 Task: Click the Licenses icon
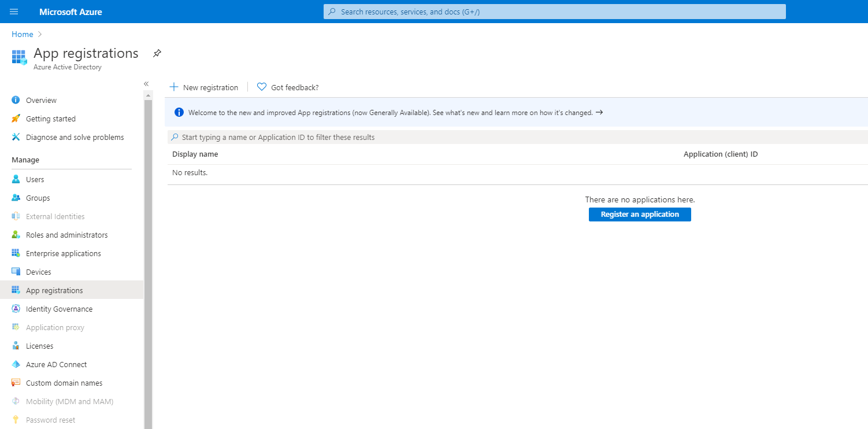tap(16, 346)
